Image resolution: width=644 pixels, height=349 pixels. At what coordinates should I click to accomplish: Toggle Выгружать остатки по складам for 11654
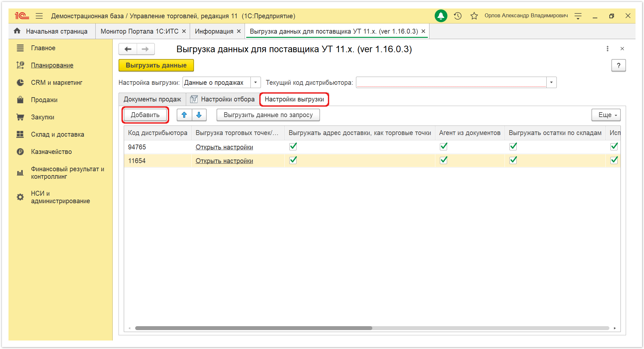tap(513, 160)
